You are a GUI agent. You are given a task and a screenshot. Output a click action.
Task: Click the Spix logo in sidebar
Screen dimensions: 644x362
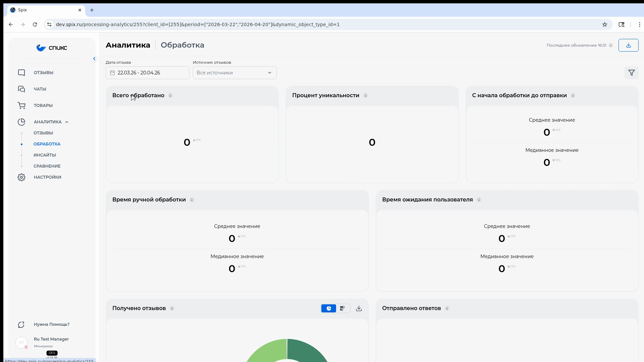coord(52,48)
